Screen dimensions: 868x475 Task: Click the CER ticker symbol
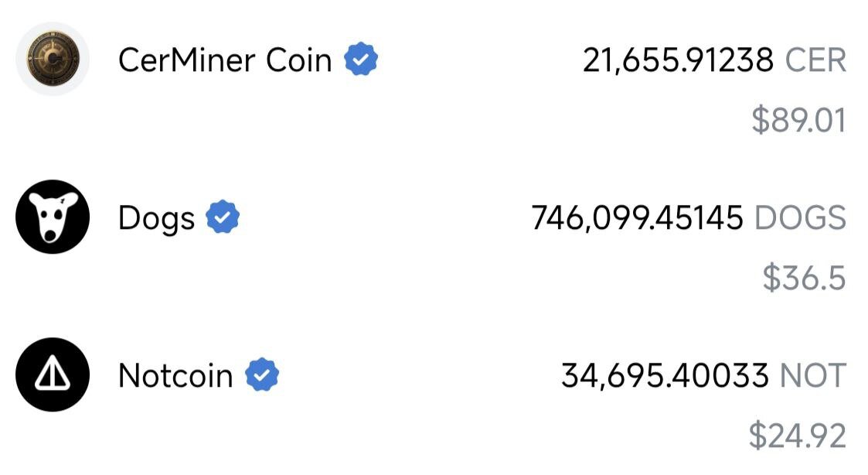tap(815, 60)
